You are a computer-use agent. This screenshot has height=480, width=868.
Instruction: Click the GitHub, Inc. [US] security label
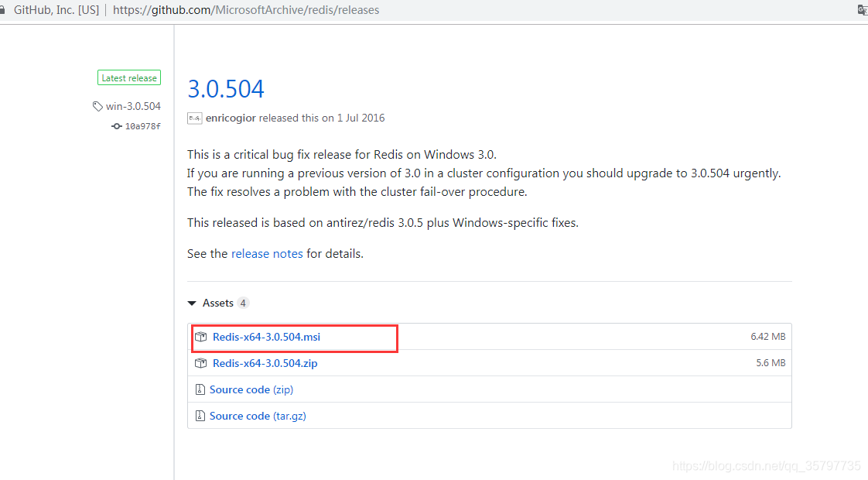coord(56,10)
